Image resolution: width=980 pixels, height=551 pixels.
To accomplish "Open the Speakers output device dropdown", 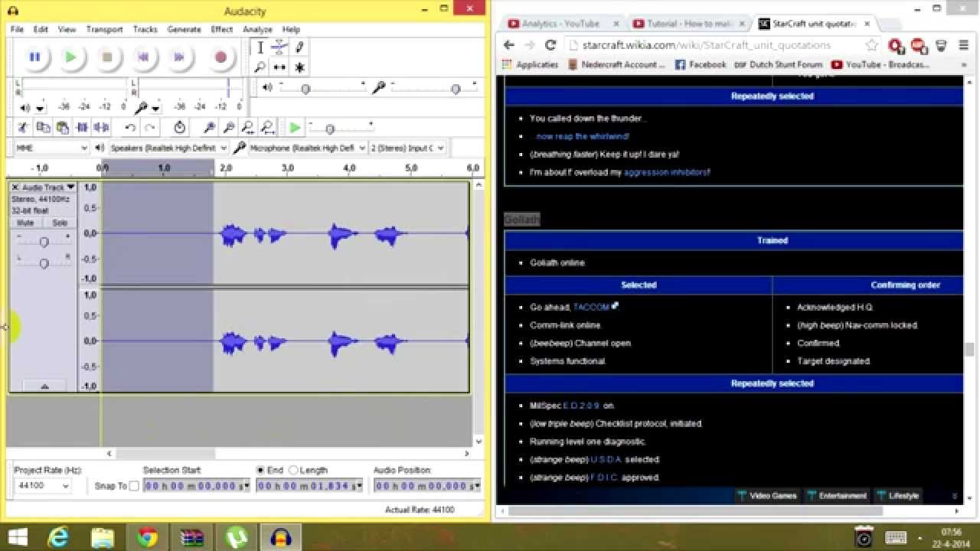I will pos(168,148).
